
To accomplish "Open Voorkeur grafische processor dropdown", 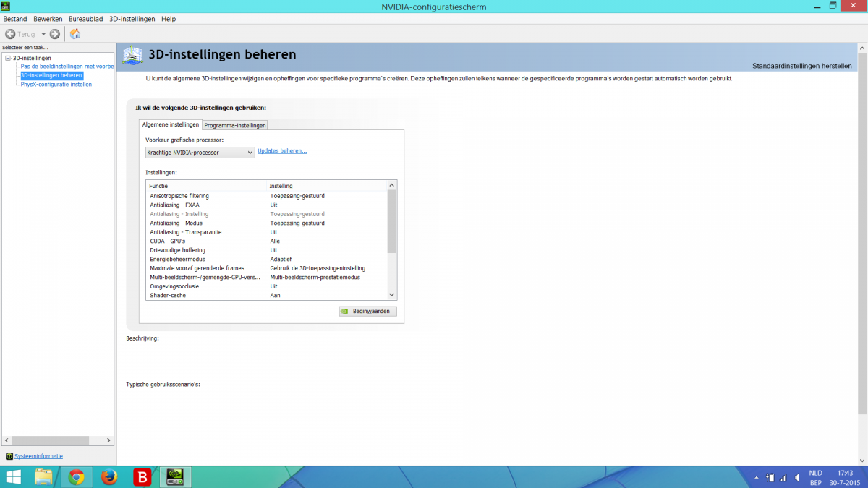I will click(200, 152).
